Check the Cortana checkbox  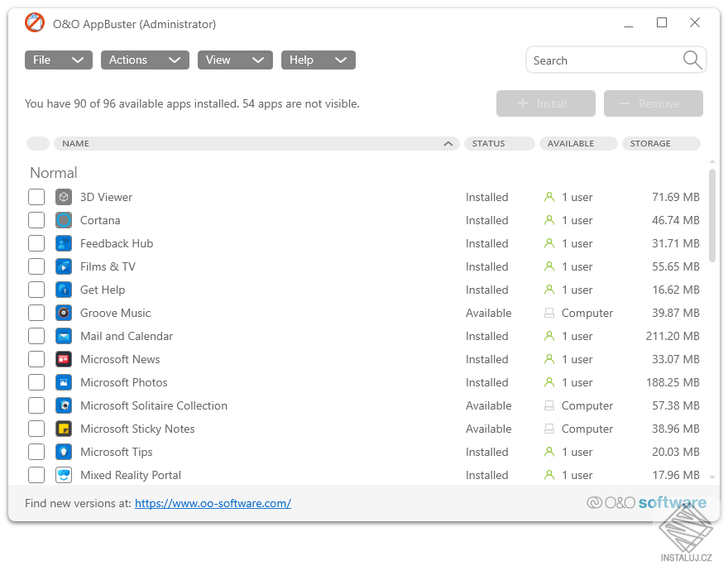click(36, 220)
